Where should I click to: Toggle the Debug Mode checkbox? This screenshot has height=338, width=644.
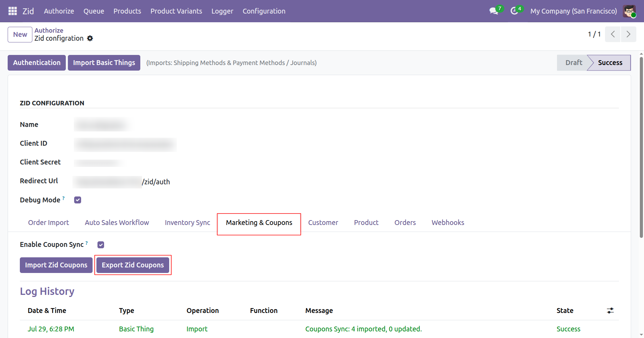pyautogui.click(x=78, y=200)
